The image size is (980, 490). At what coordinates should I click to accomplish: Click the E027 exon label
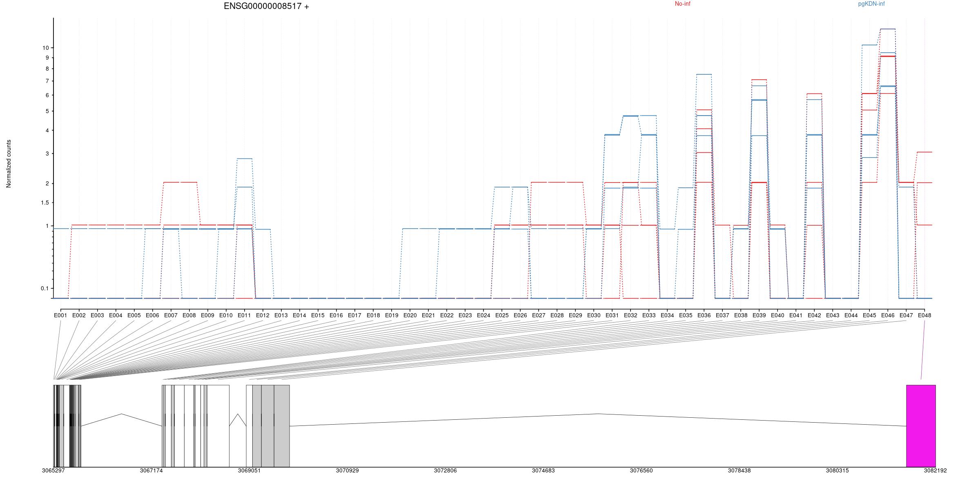point(539,315)
